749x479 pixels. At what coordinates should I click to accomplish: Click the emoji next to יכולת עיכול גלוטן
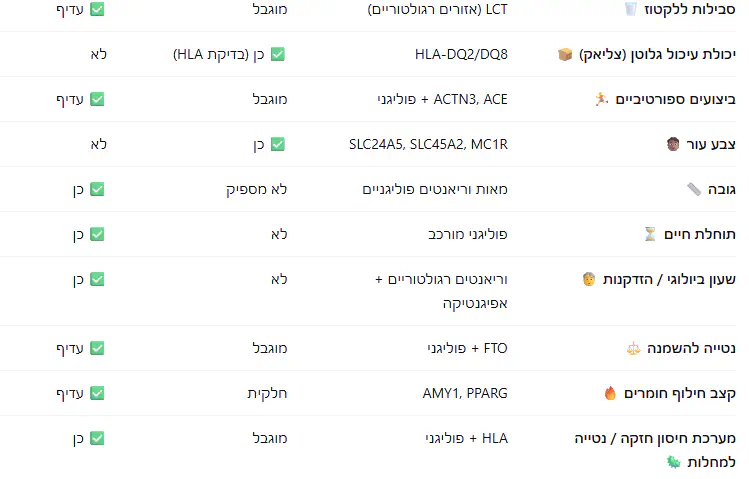[565, 54]
